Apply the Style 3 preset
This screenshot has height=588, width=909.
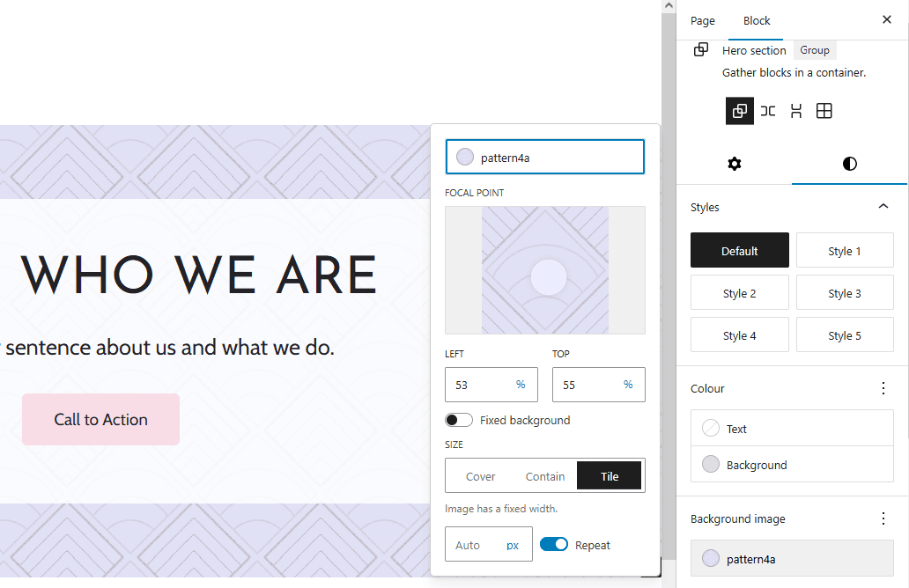845,292
